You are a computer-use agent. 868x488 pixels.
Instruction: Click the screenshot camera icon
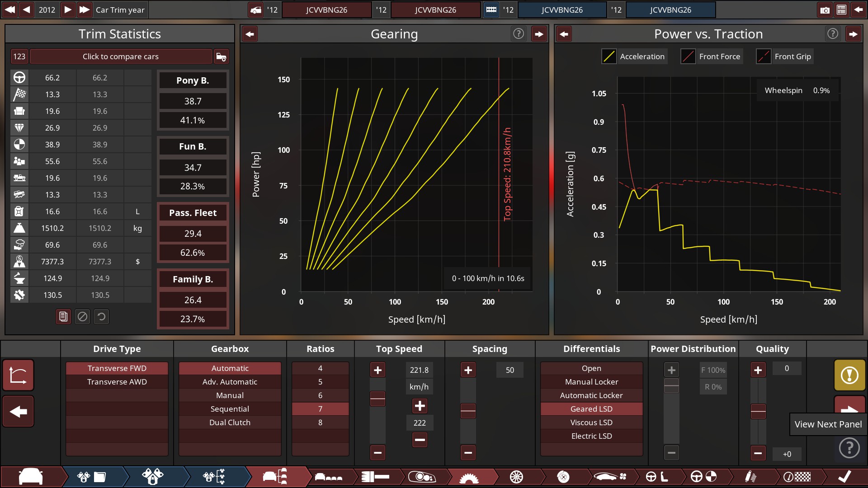point(825,10)
